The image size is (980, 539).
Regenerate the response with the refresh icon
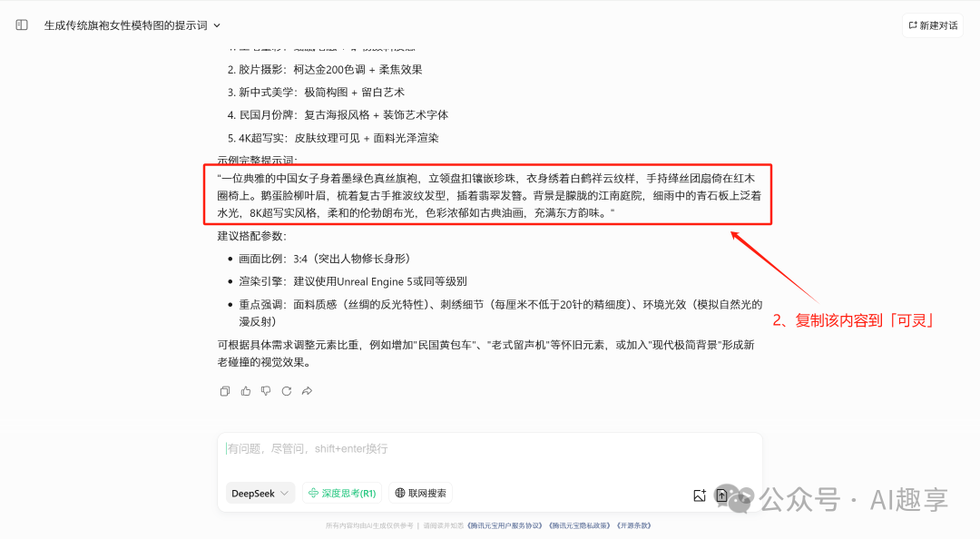pyautogui.click(x=286, y=391)
